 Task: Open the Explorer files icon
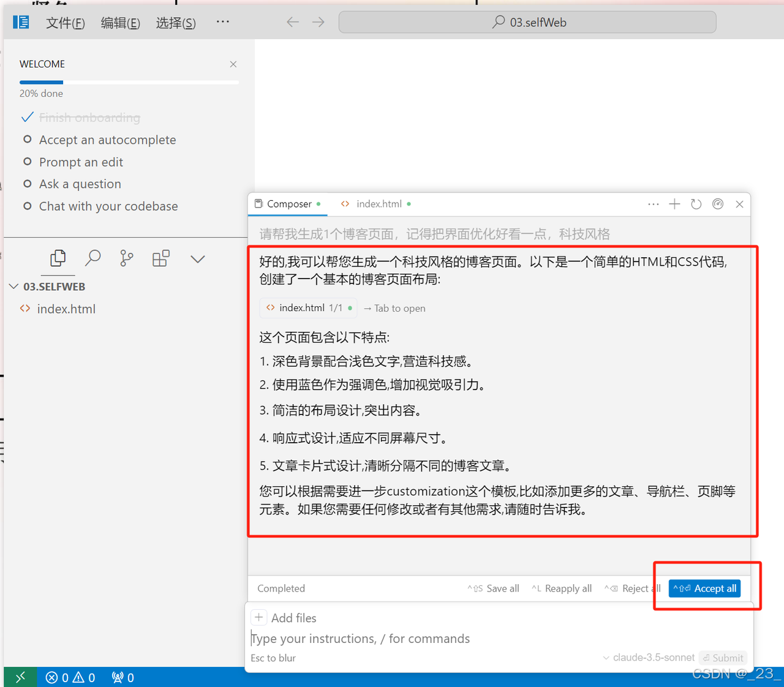58,258
